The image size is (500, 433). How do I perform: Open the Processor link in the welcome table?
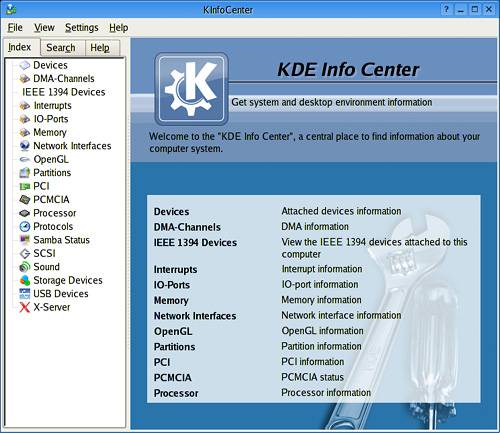(x=176, y=393)
